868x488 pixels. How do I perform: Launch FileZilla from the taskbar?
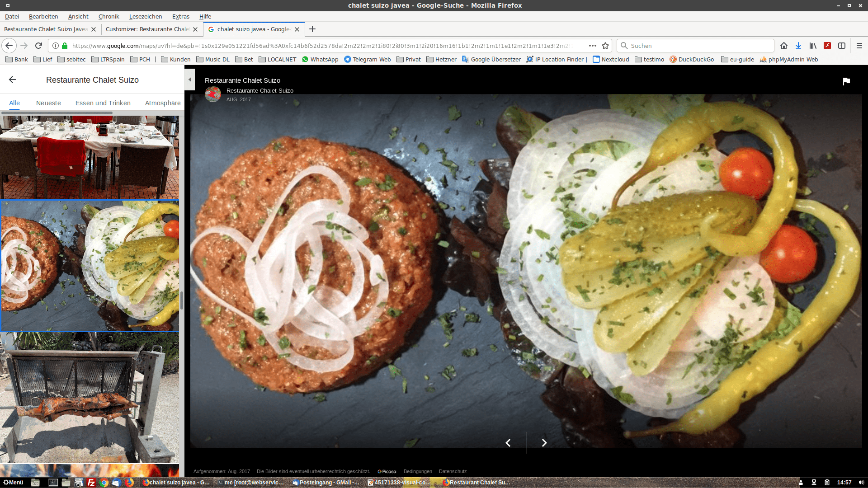91,483
